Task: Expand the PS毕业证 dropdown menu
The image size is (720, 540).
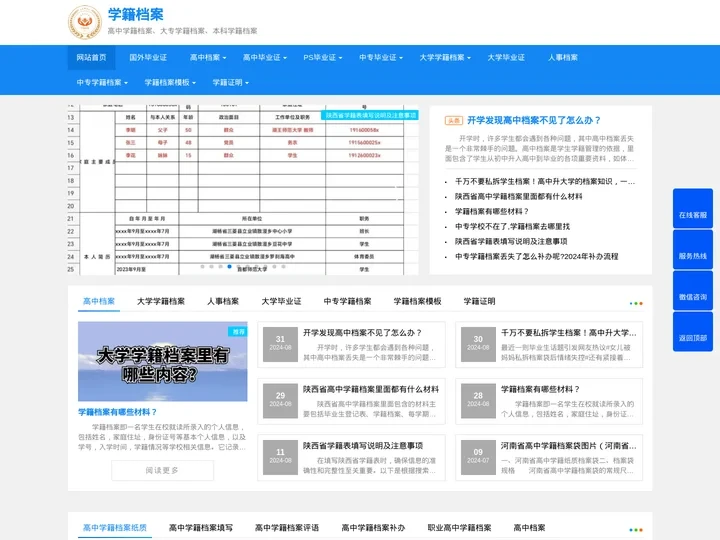Action: [x=322, y=57]
